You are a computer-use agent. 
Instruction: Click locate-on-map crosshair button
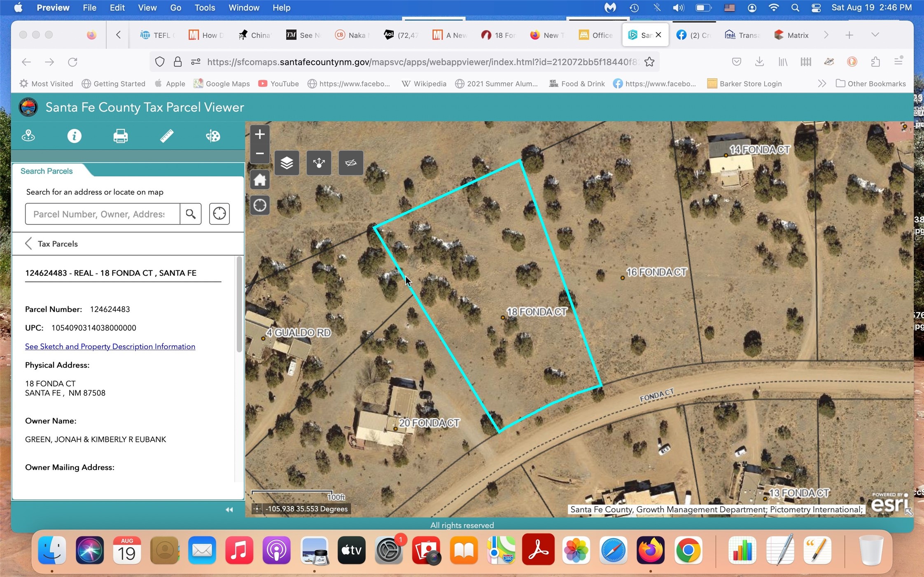(219, 214)
